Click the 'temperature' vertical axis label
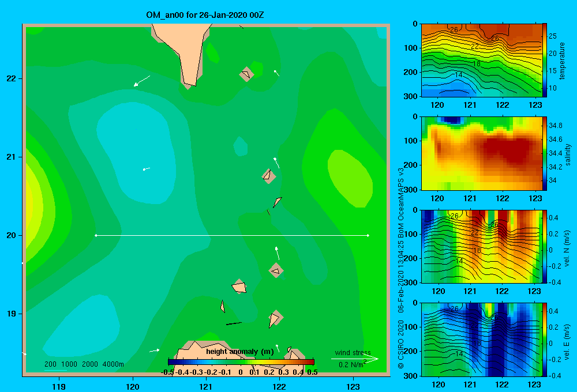The width and height of the screenshot is (577, 392). point(562,61)
